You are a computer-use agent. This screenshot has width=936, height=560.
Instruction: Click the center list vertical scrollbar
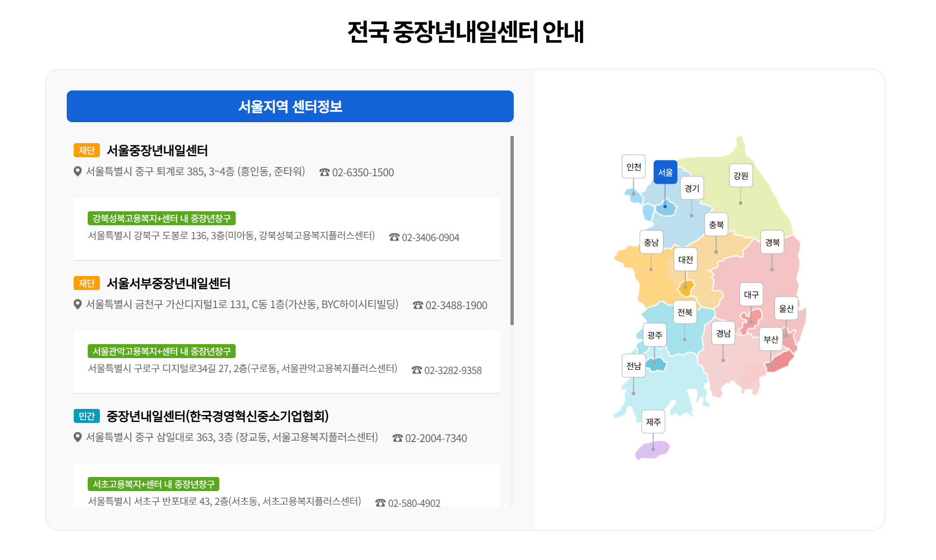click(x=512, y=231)
